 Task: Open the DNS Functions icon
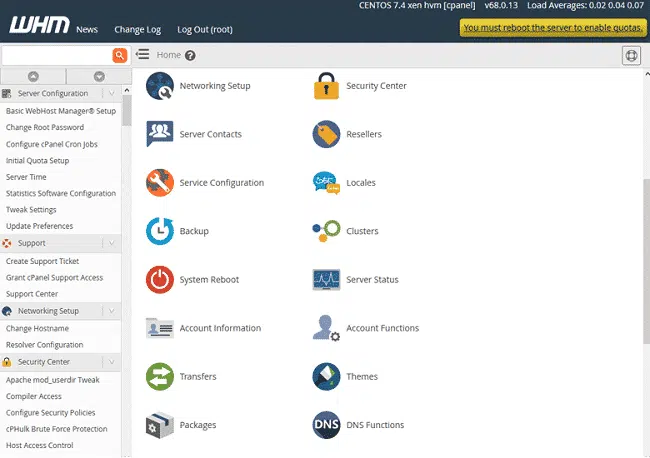click(326, 425)
